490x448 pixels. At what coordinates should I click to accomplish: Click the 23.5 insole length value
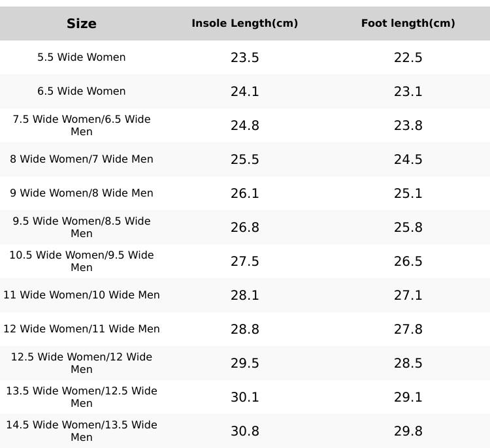click(245, 57)
